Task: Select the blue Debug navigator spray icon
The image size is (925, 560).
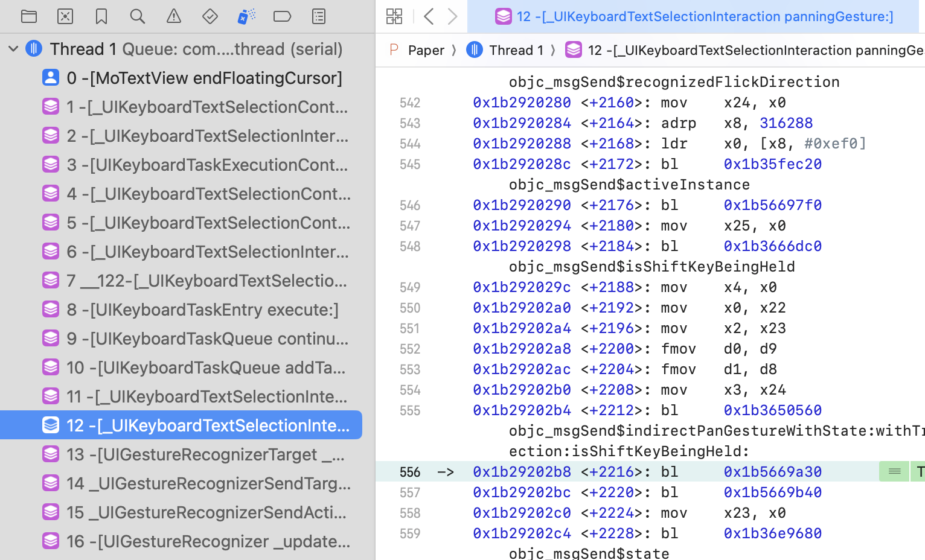Action: [246, 16]
